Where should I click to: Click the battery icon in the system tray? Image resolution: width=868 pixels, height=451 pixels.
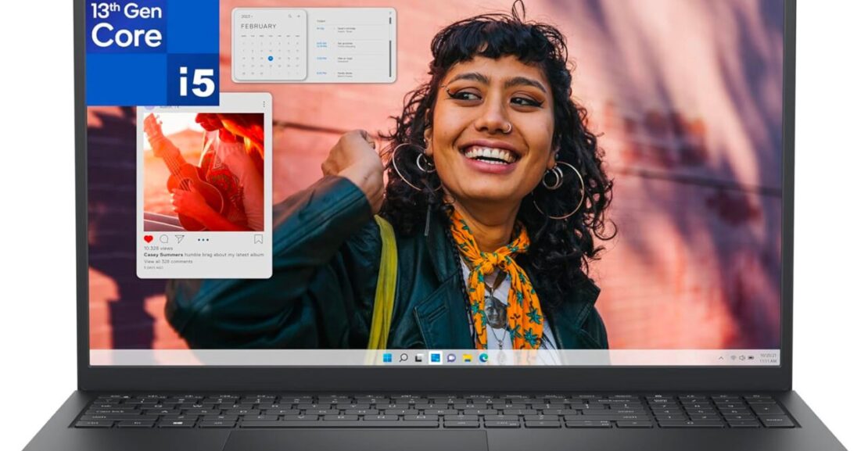point(751,358)
